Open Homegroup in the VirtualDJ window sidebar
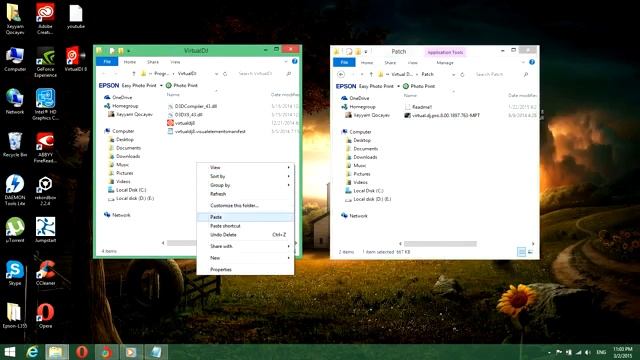 [x=122, y=106]
